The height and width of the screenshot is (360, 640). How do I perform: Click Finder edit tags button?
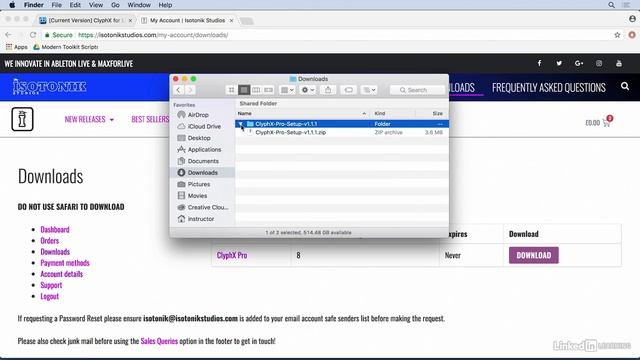tap(349, 90)
